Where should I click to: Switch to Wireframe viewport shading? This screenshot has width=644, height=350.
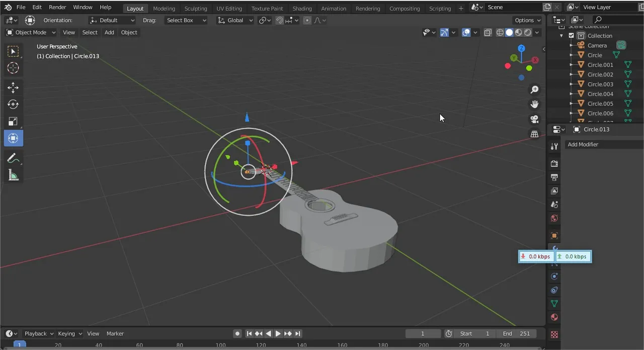click(x=500, y=32)
